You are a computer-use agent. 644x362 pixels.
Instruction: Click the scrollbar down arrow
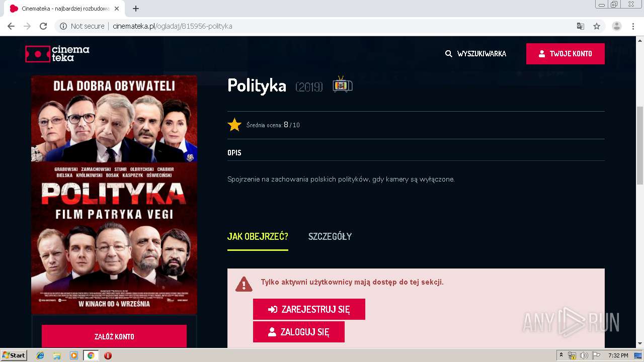[640, 343]
